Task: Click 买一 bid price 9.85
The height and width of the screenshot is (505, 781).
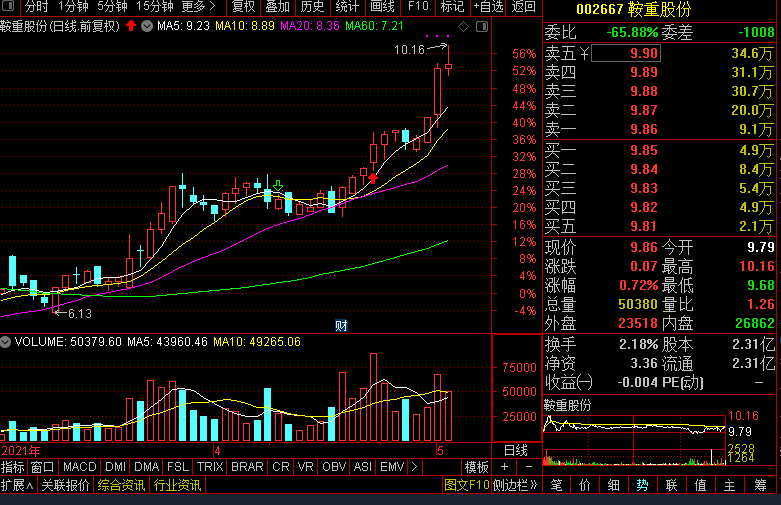Action: [644, 150]
